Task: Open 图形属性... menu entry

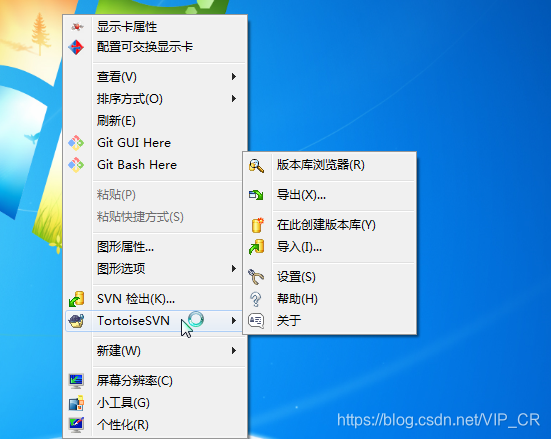Action: tap(155, 247)
